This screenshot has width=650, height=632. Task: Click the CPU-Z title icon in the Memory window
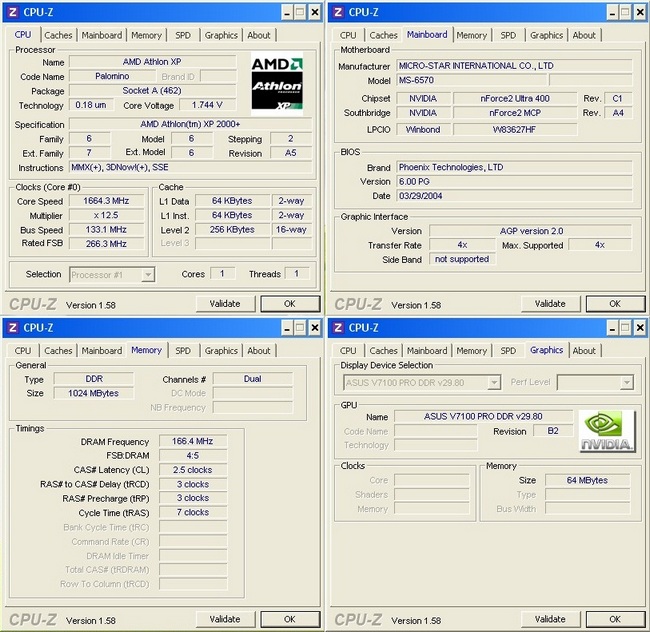click(12, 327)
